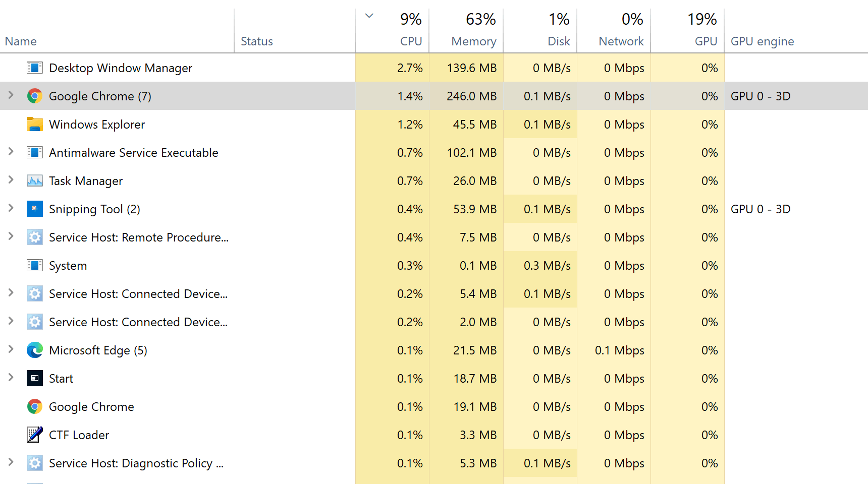Expand the Snipping Tool (2) group
Screen dimensions: 868x484
(x=11, y=208)
